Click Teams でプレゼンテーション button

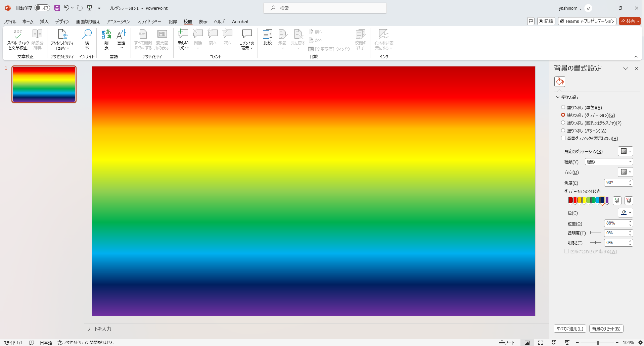(x=587, y=21)
